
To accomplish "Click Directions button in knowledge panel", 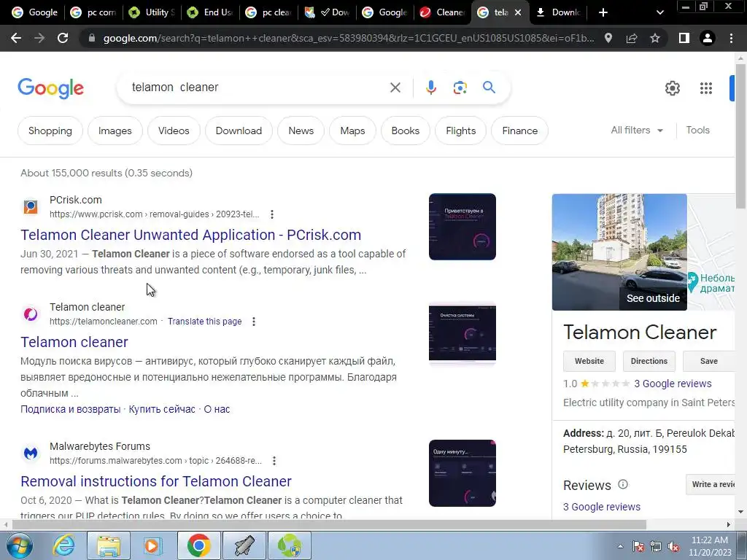I will [x=649, y=361].
